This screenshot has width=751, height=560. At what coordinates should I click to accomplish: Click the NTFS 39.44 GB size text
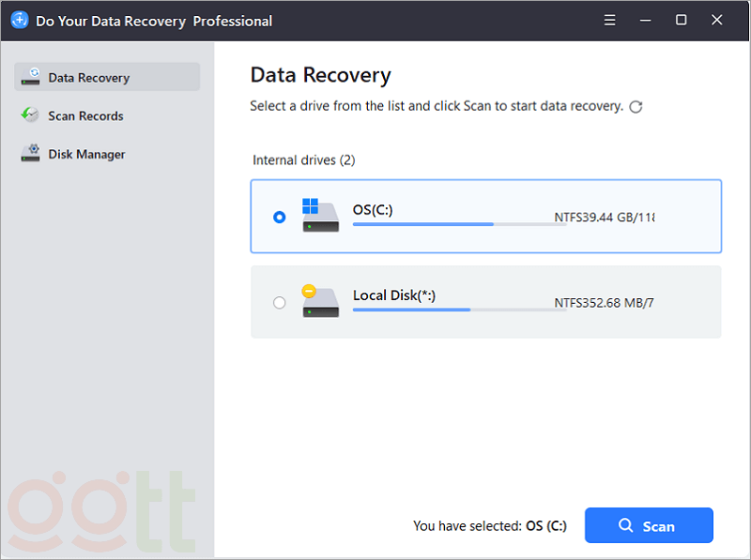coord(604,218)
